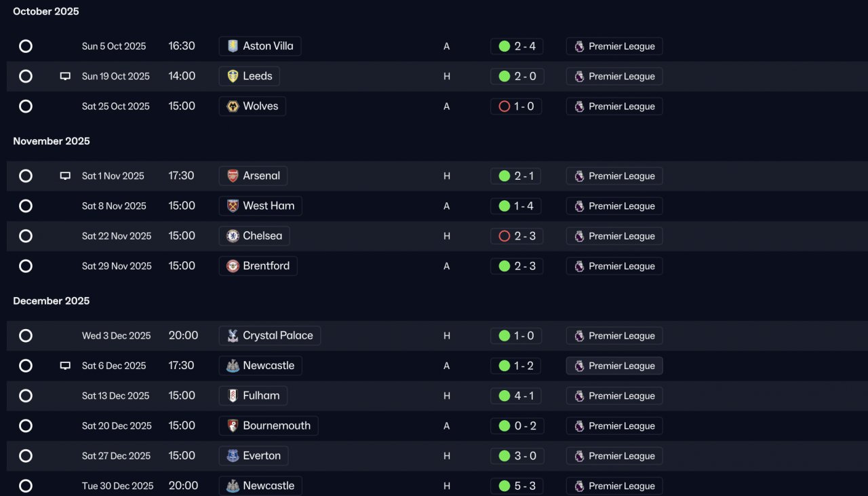Screen dimensions: 868x496
Task: Click the Wolves crest icon
Action: pyautogui.click(x=233, y=107)
